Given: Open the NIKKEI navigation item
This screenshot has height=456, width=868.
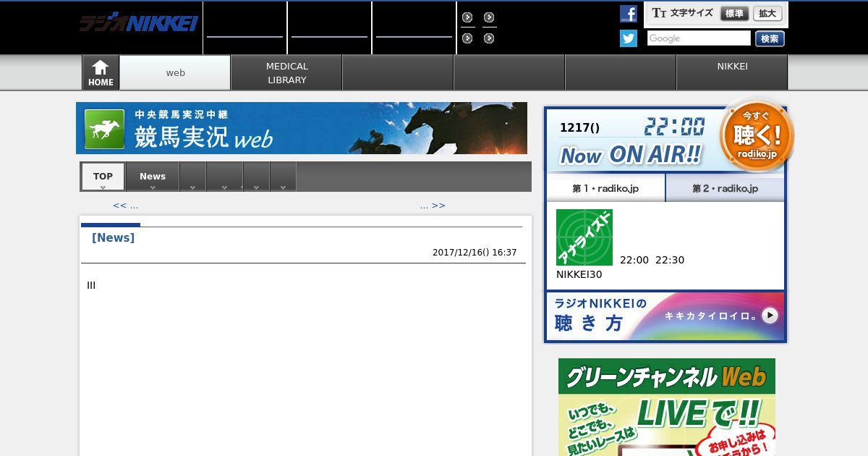Looking at the screenshot, I should pyautogui.click(x=732, y=72).
